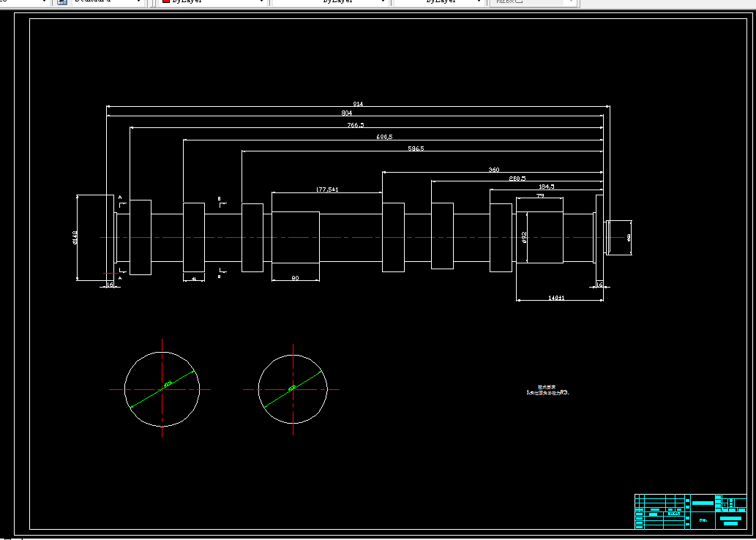Select the 766.5 dimension text
Image resolution: width=756 pixels, height=540 pixels.
(356, 125)
